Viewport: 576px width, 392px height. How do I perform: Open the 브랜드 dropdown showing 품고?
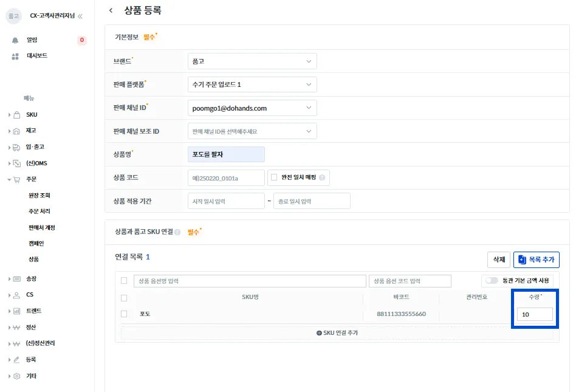pyautogui.click(x=252, y=61)
